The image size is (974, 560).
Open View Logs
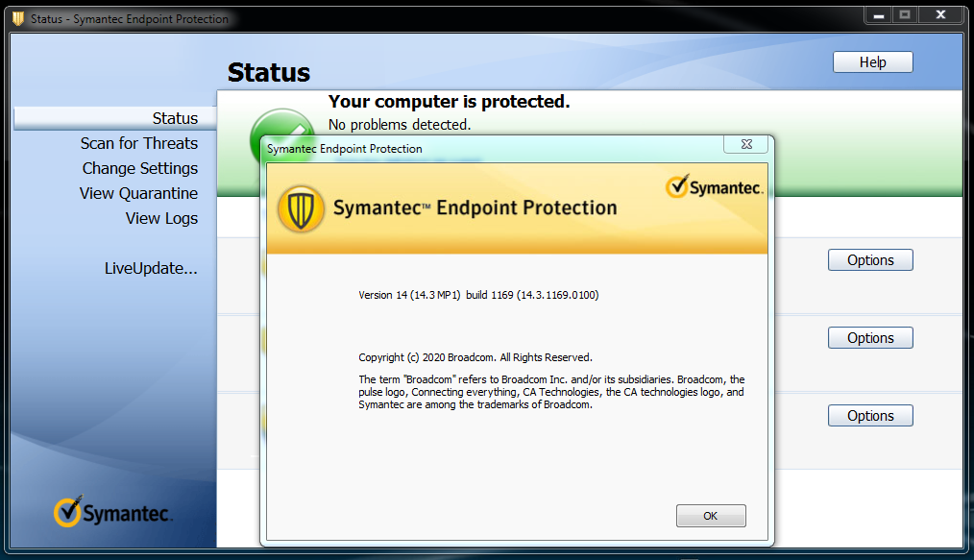click(x=161, y=218)
